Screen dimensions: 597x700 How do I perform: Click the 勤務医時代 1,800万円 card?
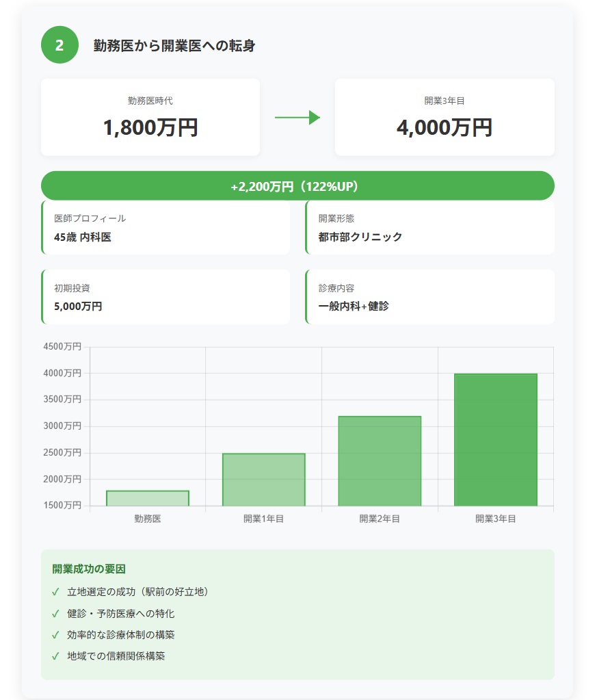click(150, 117)
